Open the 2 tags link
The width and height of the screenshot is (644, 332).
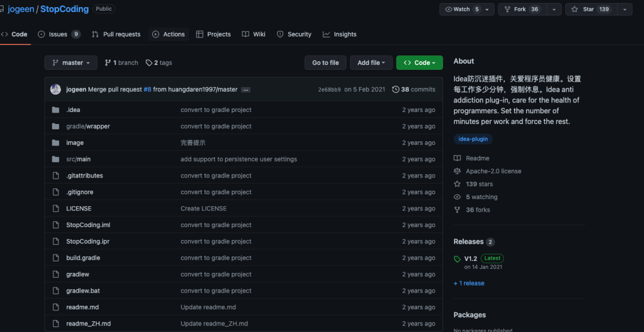coord(159,63)
